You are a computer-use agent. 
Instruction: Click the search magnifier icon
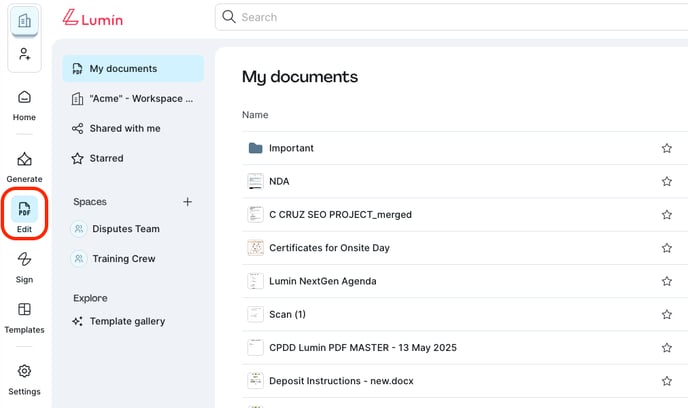[229, 17]
